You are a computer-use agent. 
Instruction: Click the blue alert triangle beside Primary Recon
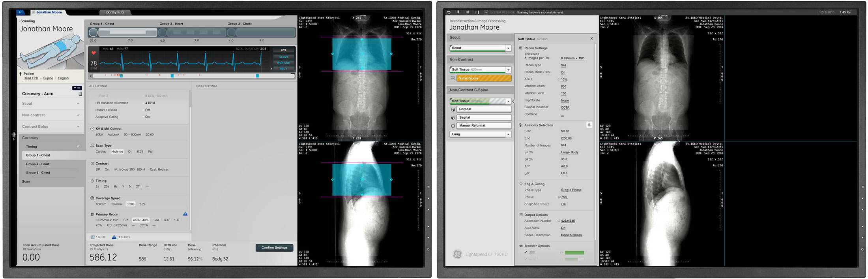185,214
